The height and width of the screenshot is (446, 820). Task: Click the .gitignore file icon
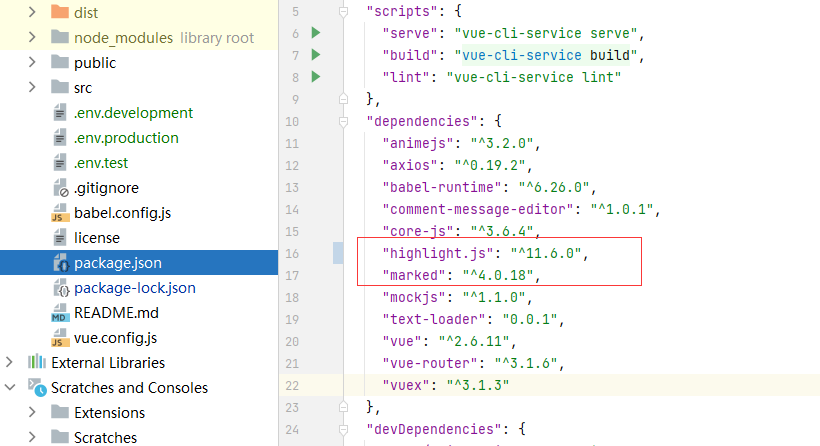pos(59,188)
